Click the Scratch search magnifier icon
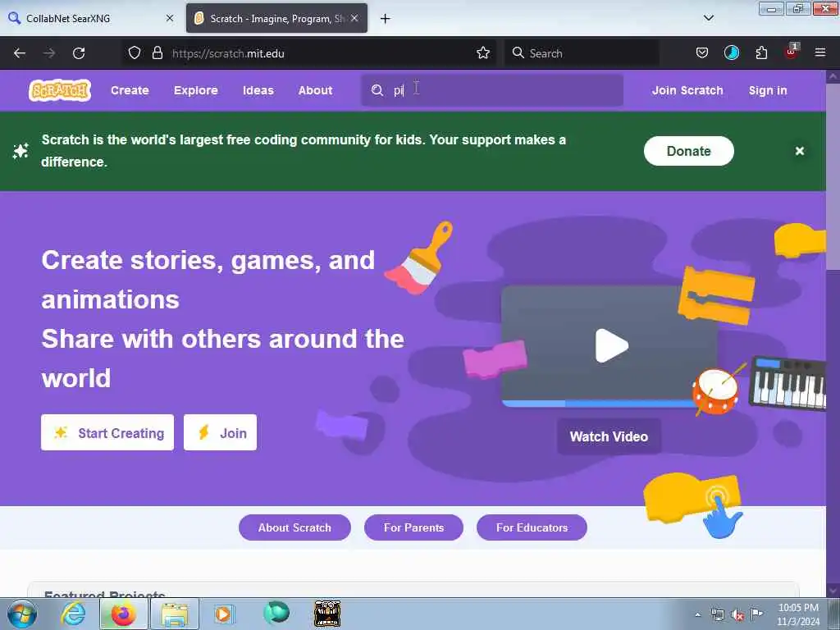 (x=377, y=90)
